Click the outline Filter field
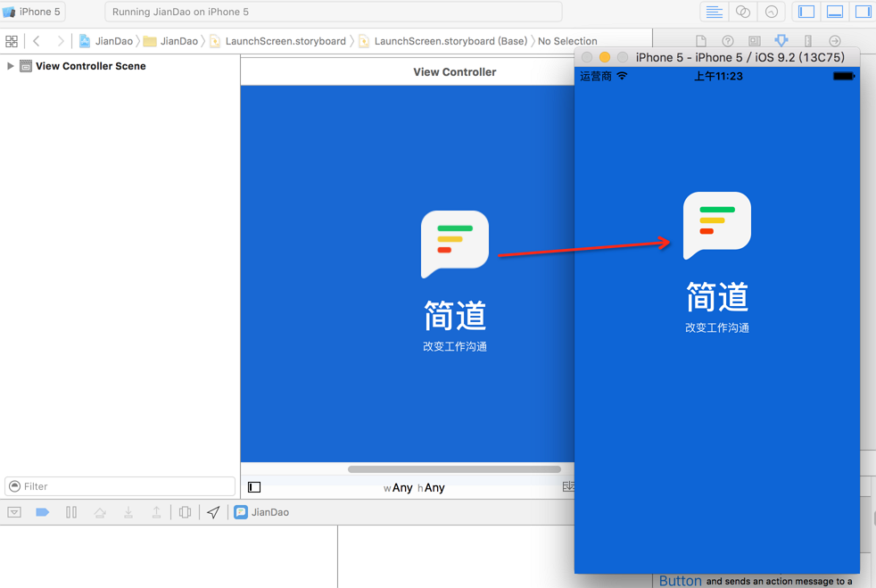 pos(120,486)
